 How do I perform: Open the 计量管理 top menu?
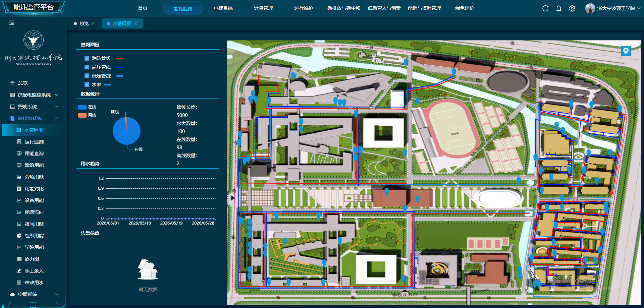click(x=263, y=8)
